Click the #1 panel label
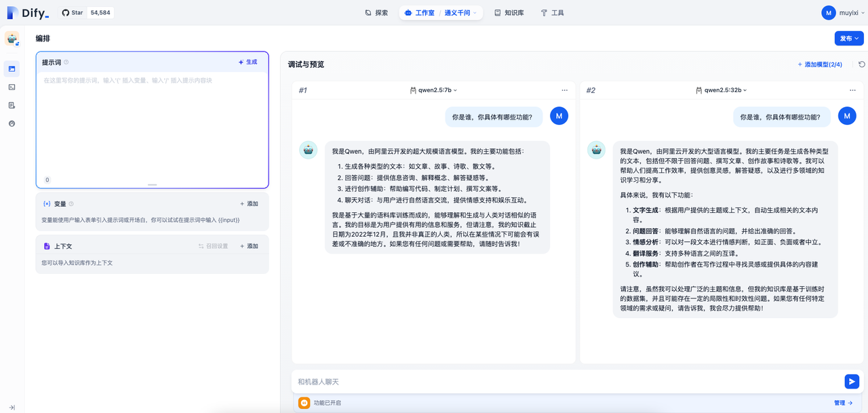Screen dimensions: 868x413 tap(303, 90)
